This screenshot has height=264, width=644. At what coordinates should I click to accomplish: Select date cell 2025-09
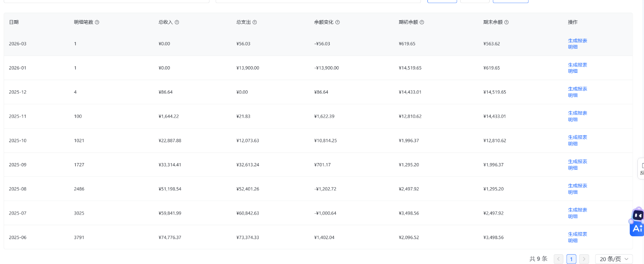coord(18,165)
